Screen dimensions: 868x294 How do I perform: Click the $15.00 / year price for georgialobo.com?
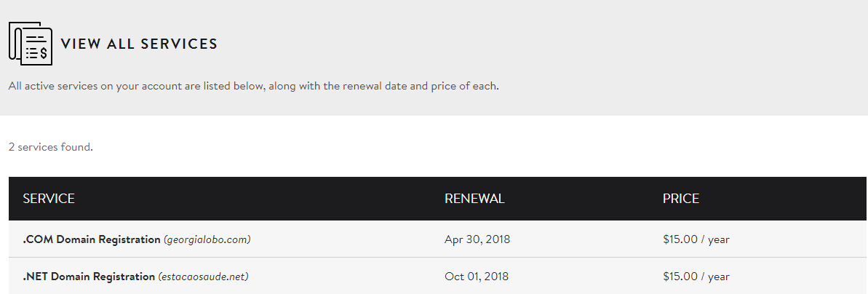click(x=696, y=239)
